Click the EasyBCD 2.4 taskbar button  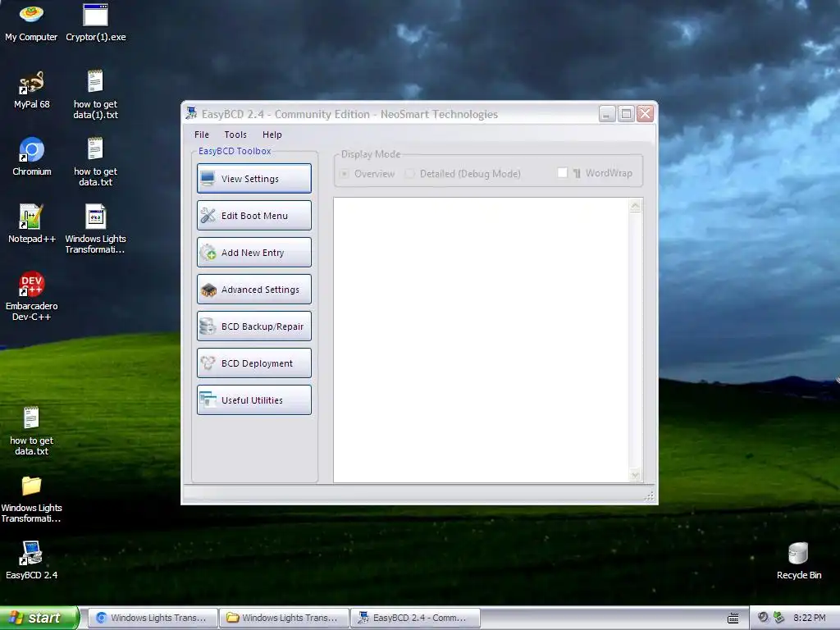[x=415, y=618]
